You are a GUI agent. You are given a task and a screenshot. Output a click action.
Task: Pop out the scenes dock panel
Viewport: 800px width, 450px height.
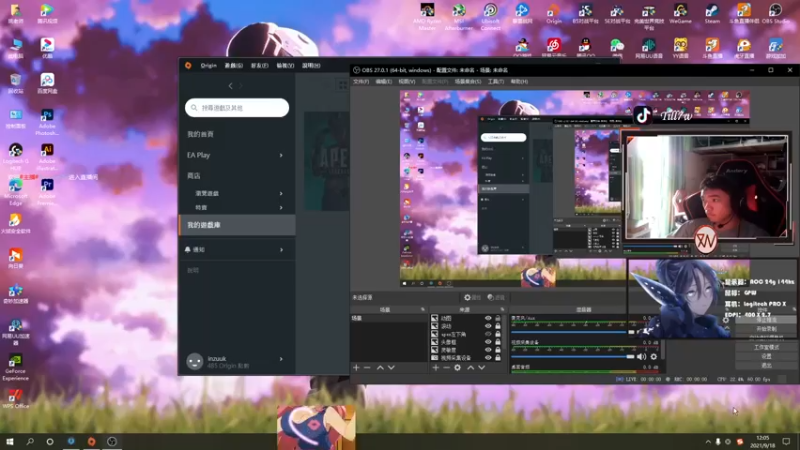[x=422, y=310]
